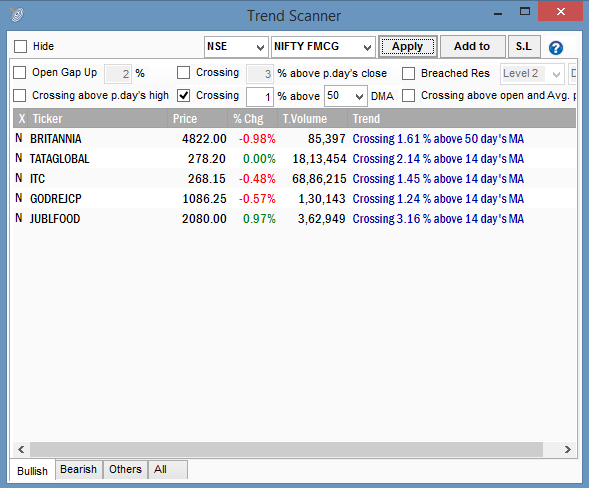
Task: Sort by the T.Volume column header
Action: [313, 119]
